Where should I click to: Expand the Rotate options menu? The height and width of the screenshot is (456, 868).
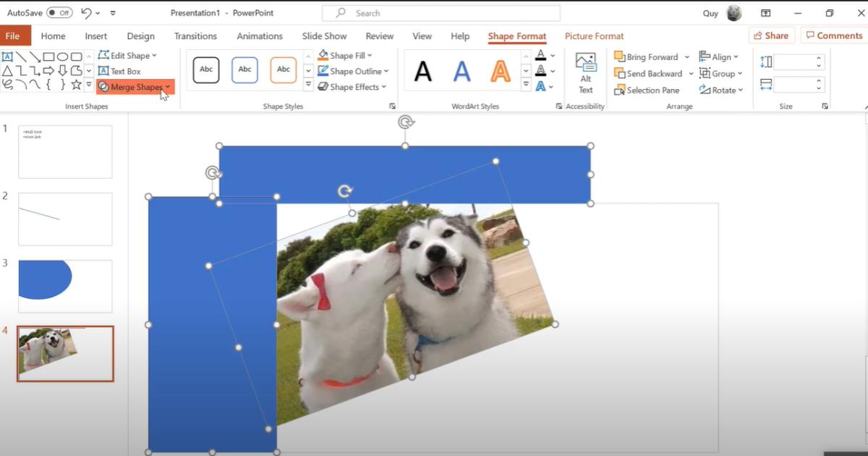click(720, 90)
